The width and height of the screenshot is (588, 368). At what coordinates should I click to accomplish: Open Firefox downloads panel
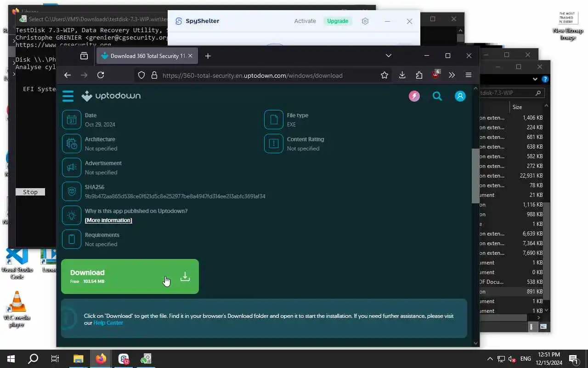pos(402,75)
